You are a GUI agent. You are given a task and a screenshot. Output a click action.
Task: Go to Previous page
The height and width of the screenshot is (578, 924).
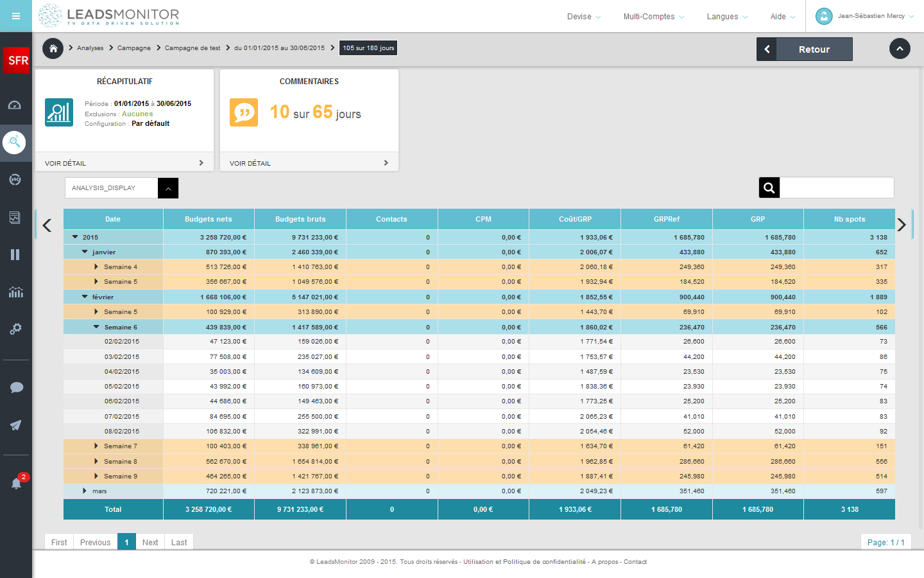[95, 542]
